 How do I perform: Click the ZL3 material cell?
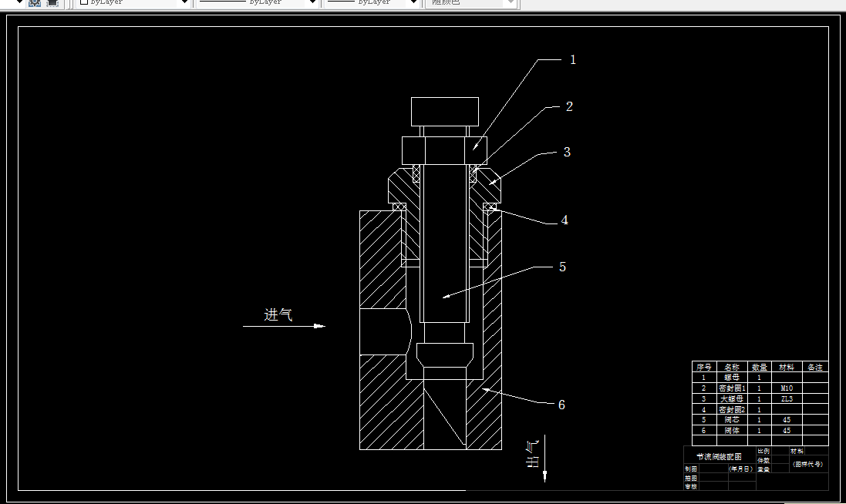[x=787, y=399]
